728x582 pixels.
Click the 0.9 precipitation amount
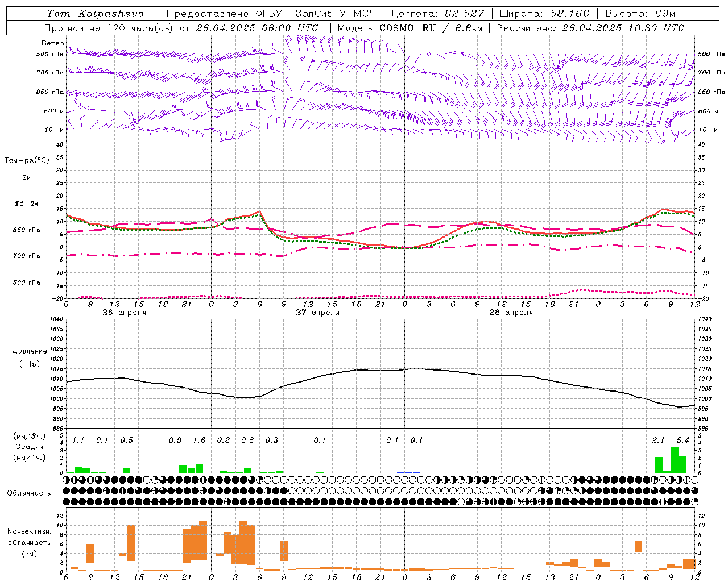pos(175,440)
